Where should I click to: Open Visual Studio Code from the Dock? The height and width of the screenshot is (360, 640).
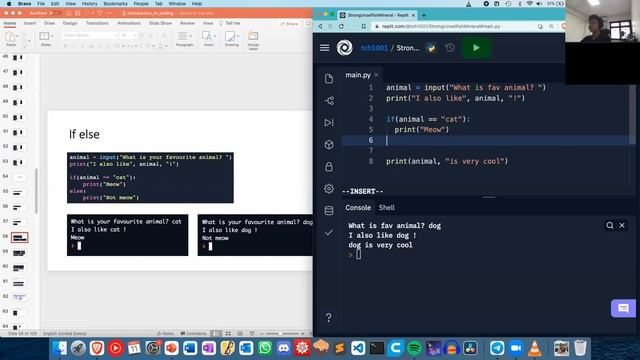pyautogui.click(x=358, y=348)
